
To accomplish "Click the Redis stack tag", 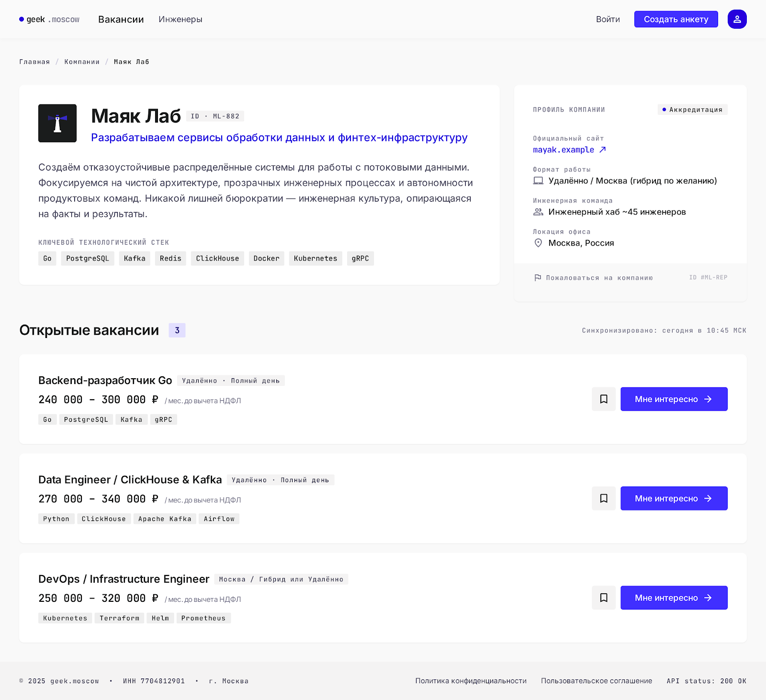I will [x=170, y=259].
